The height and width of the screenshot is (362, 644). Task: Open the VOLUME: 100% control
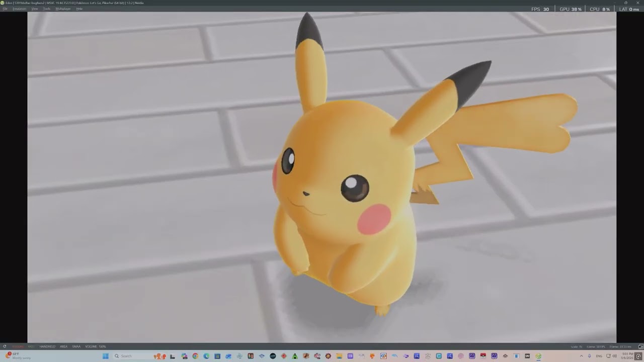tap(95, 346)
